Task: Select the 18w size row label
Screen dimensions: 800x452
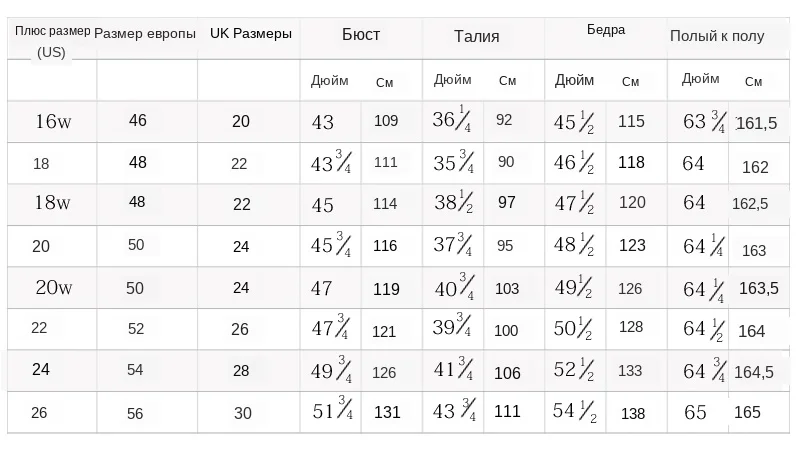Action: (x=52, y=203)
